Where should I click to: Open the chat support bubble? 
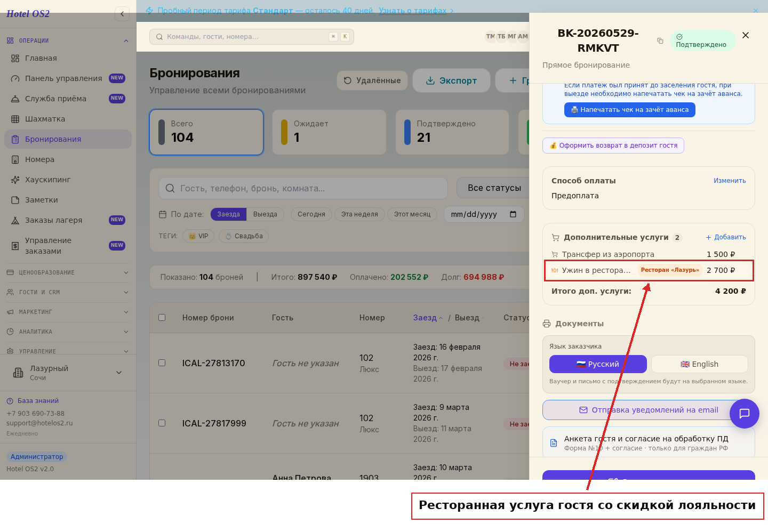[x=745, y=414]
